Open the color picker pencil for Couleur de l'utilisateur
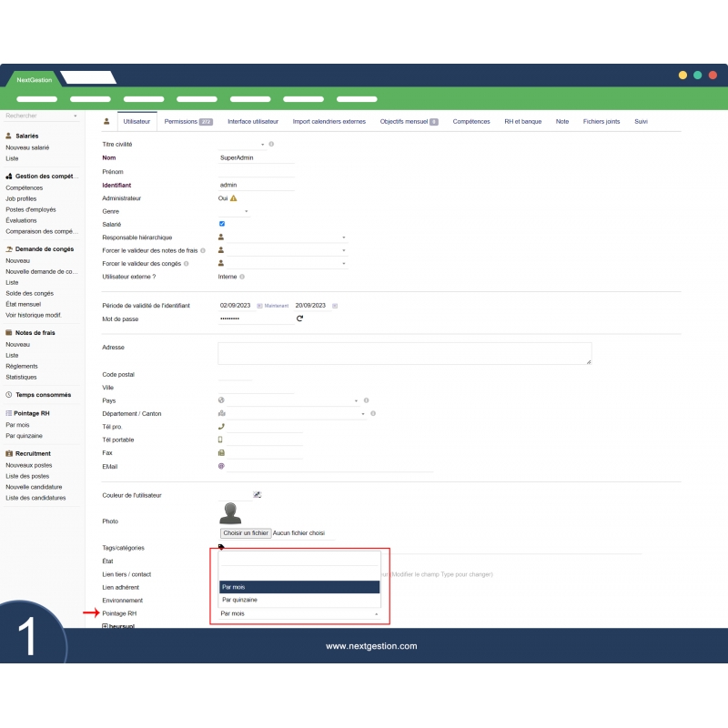728x728 pixels. pyautogui.click(x=257, y=495)
